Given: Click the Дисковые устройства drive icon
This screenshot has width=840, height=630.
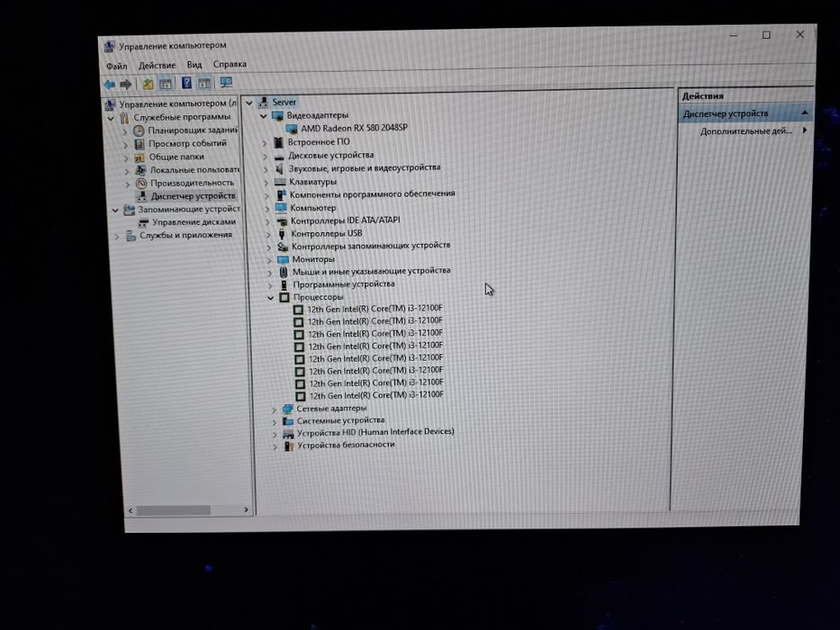Looking at the screenshot, I should (x=279, y=156).
